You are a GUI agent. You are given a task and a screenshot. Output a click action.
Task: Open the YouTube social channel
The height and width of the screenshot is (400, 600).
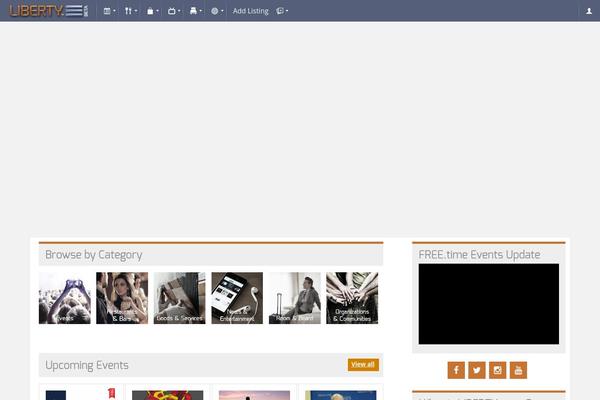518,370
